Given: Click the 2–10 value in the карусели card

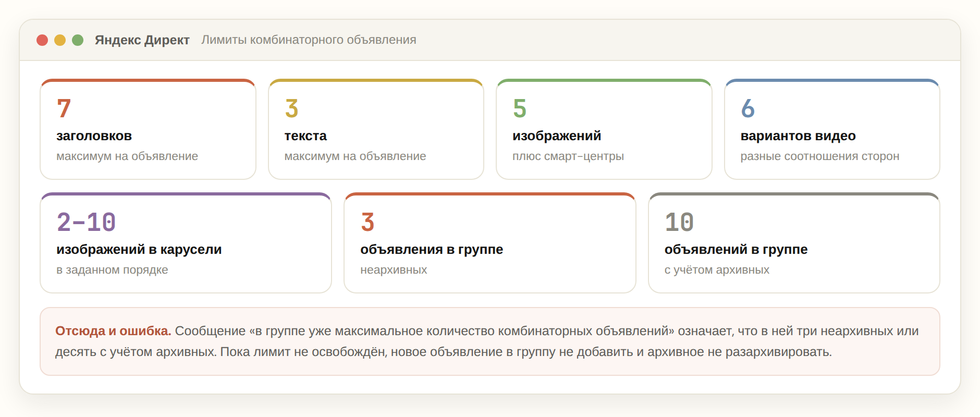Looking at the screenshot, I should [86, 222].
